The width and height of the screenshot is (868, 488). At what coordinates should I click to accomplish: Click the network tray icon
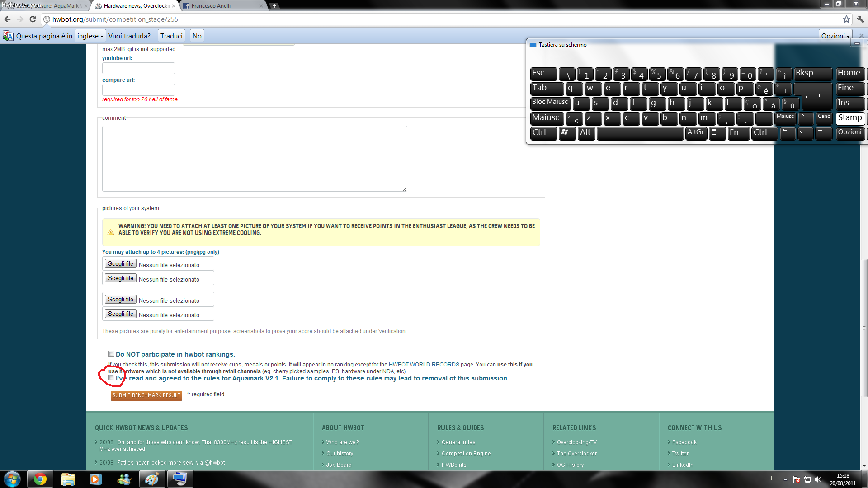pyautogui.click(x=807, y=479)
